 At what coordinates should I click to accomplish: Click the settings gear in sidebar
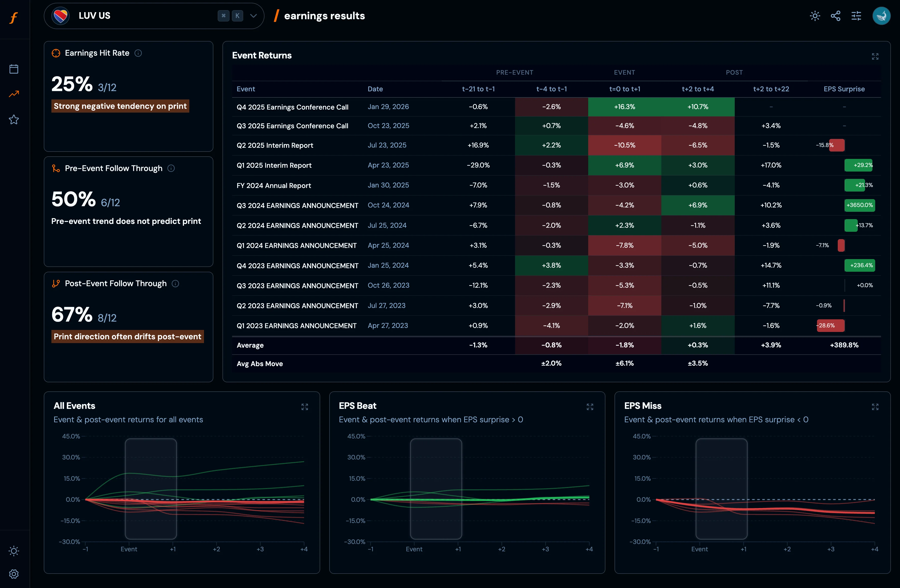[x=14, y=574]
